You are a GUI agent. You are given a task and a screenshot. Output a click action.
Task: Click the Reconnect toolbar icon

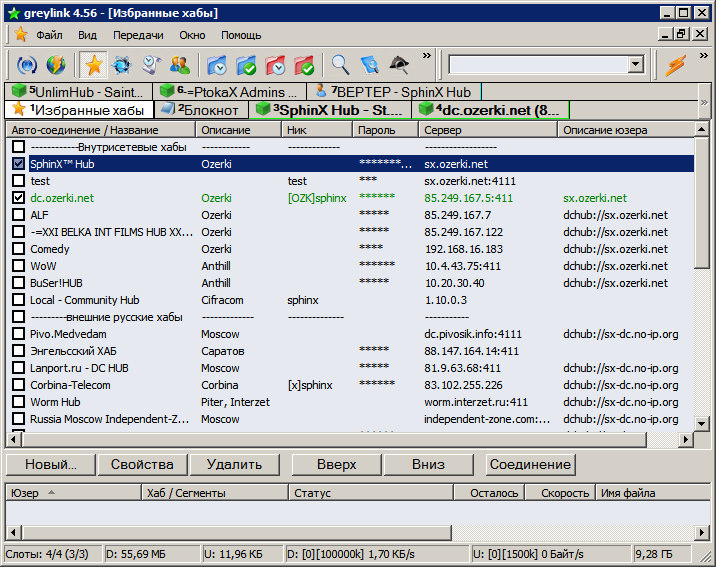(x=26, y=65)
